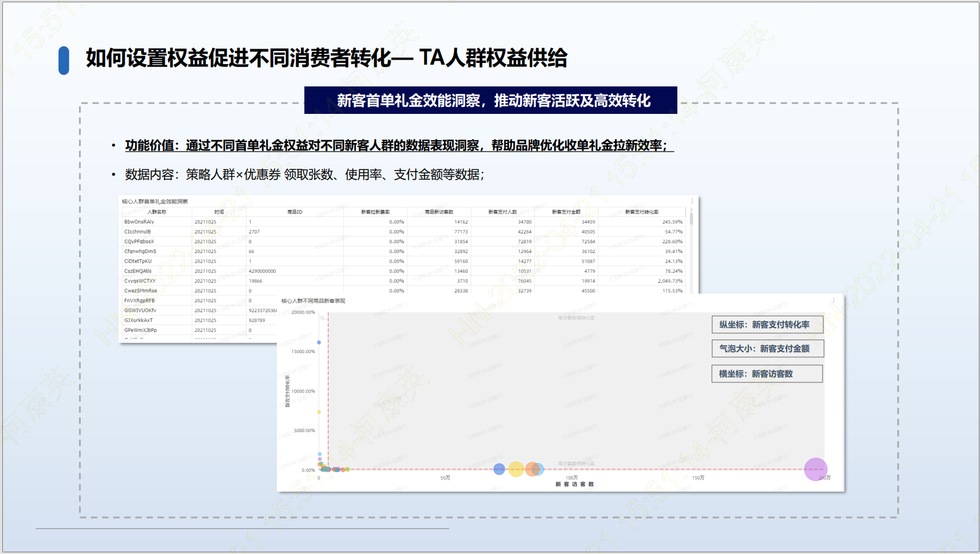
Task: Sort by the 新客支付金额 column header
Action: pyautogui.click(x=566, y=212)
